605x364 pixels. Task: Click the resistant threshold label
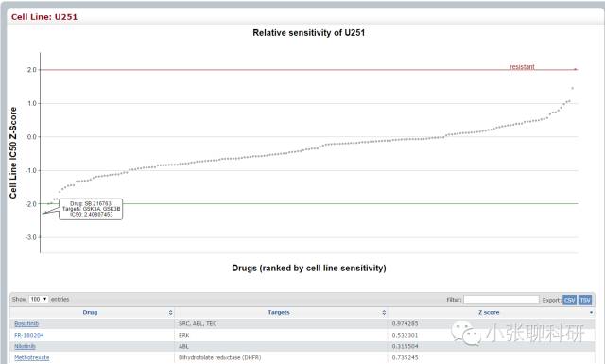pyautogui.click(x=522, y=67)
